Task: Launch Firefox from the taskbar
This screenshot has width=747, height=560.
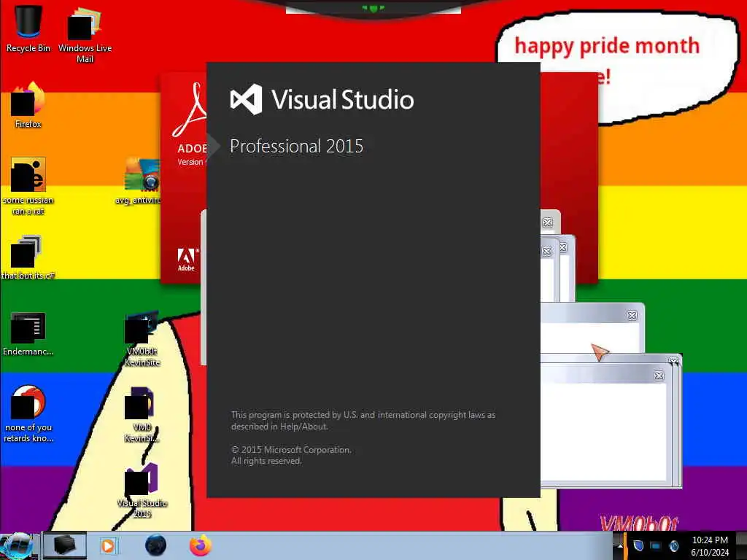Action: pos(201,545)
